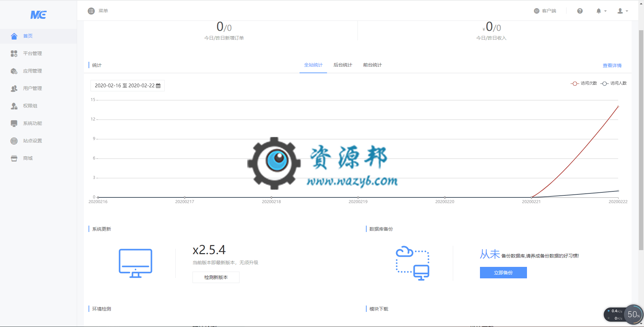Click the 今日/昨日新增订单 label
644x327 pixels.
pos(224,38)
